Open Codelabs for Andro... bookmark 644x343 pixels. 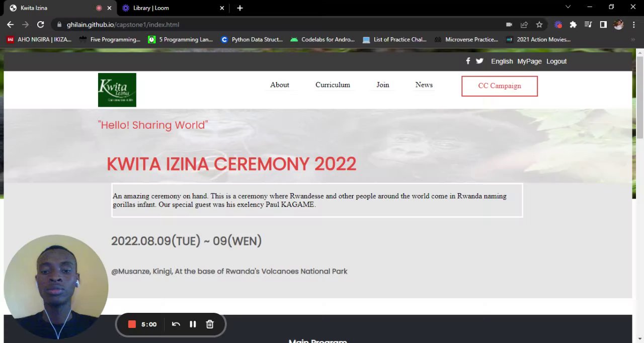pyautogui.click(x=323, y=39)
